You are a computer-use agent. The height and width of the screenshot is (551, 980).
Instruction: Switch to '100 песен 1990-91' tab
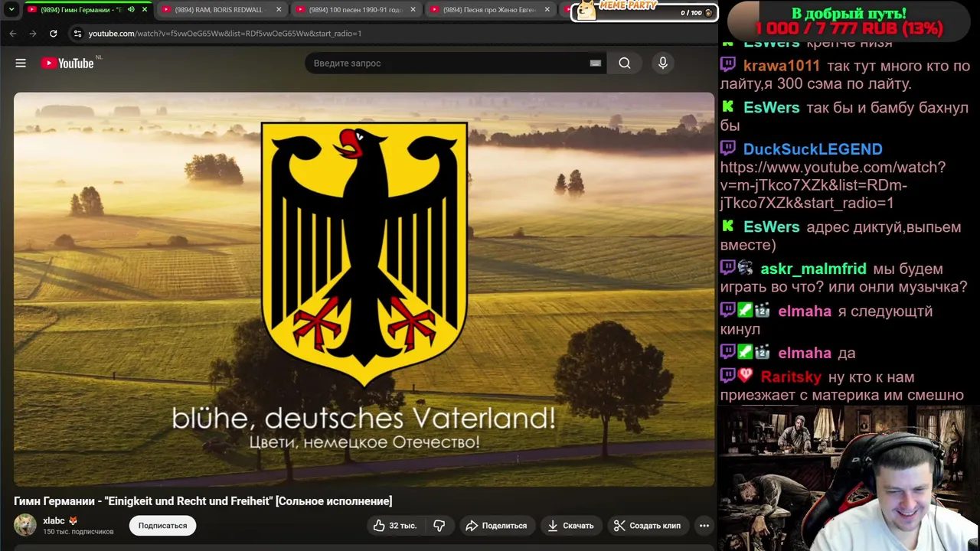pyautogui.click(x=356, y=10)
